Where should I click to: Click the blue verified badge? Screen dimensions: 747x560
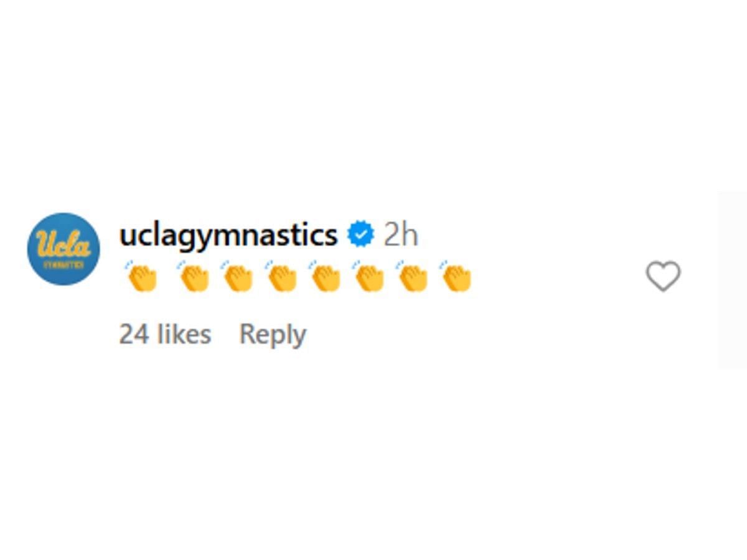pos(360,235)
